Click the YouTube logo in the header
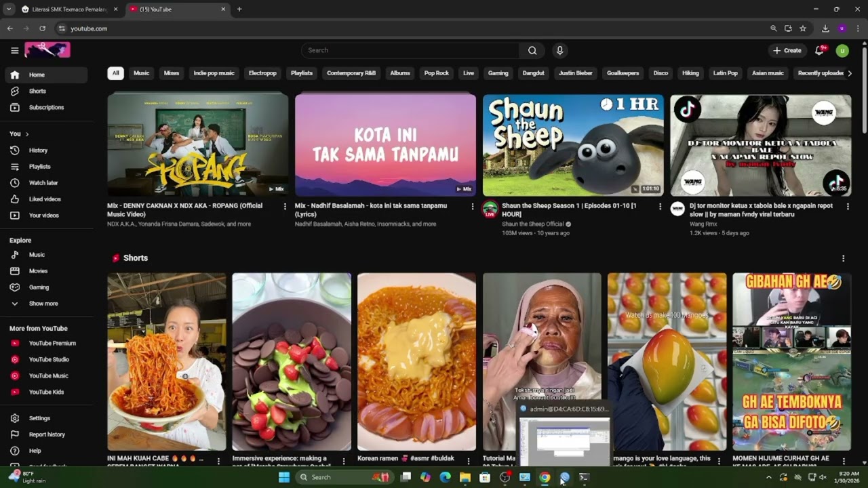868x488 pixels. click(47, 50)
